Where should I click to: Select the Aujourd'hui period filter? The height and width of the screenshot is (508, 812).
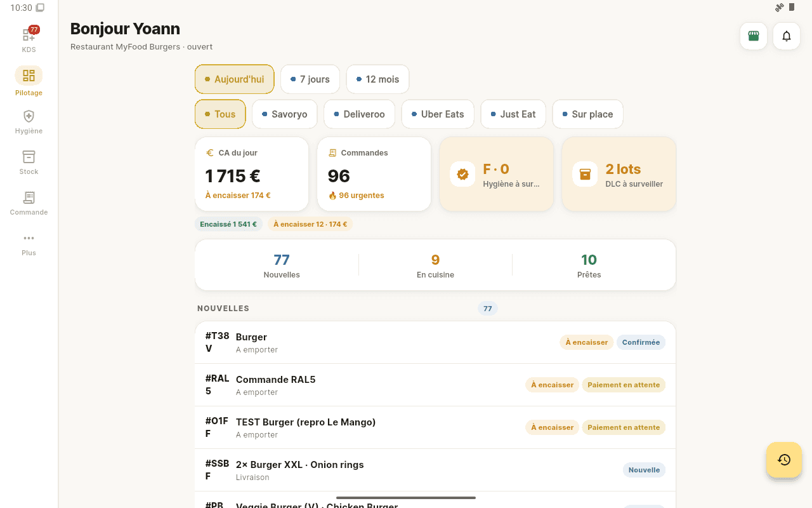[x=235, y=79]
